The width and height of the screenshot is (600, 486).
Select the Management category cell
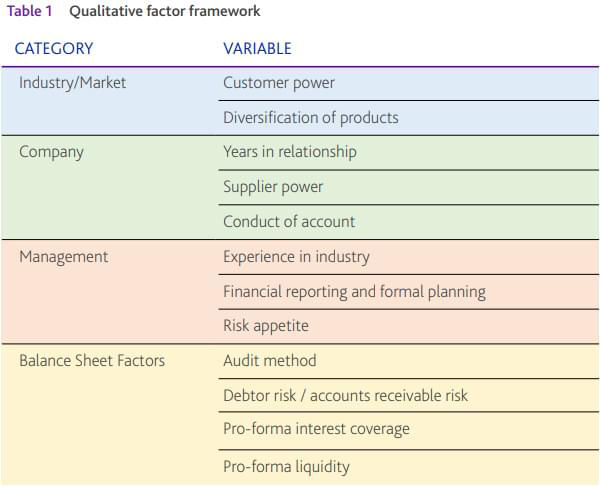pyautogui.click(x=64, y=257)
